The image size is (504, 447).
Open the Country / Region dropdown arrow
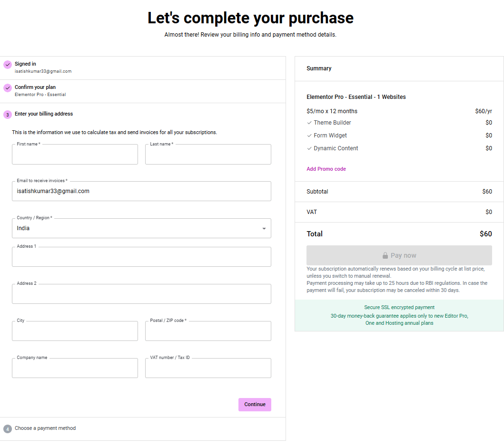264,229
